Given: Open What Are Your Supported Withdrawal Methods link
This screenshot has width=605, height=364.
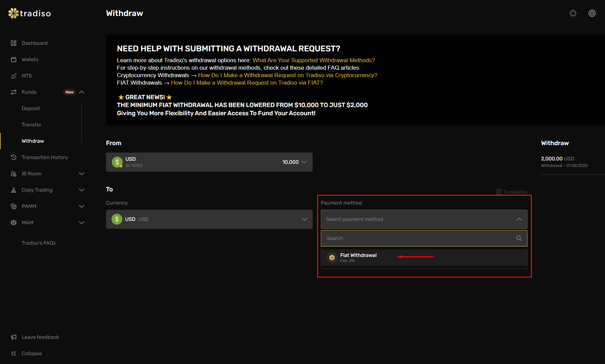Looking at the screenshot, I should (314, 60).
